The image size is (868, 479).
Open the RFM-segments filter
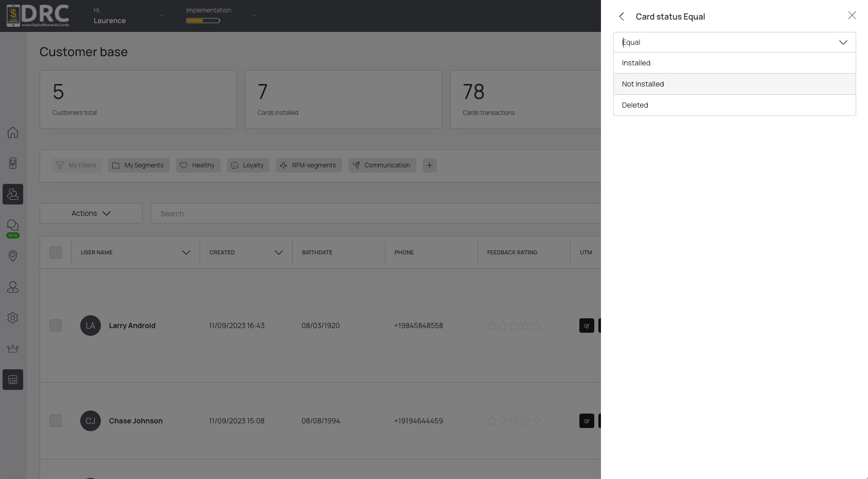[309, 165]
